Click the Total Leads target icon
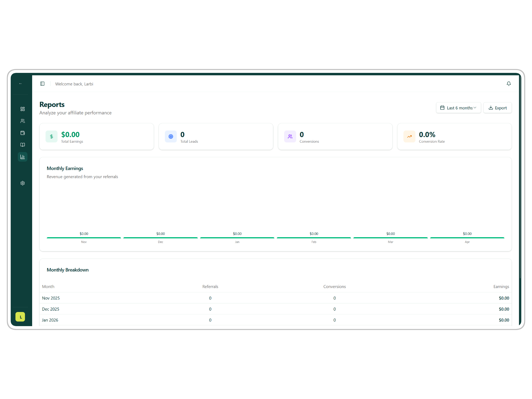Screen dimensions: 532x399 point(171,137)
